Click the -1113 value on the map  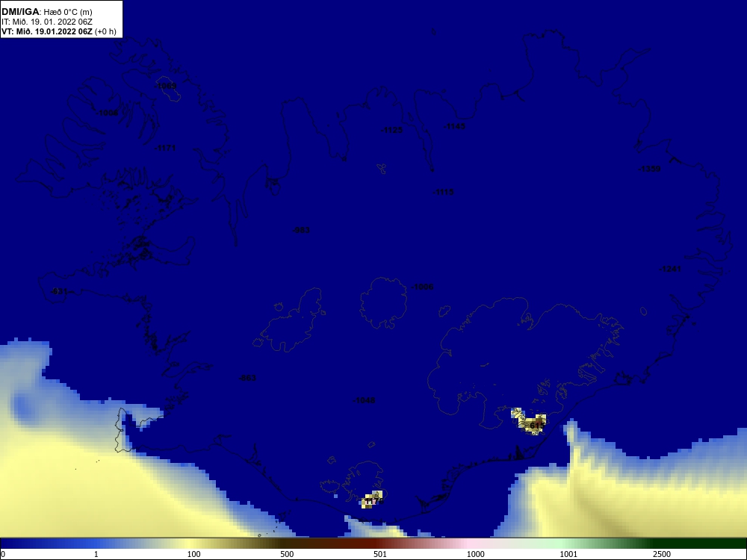coord(443,192)
